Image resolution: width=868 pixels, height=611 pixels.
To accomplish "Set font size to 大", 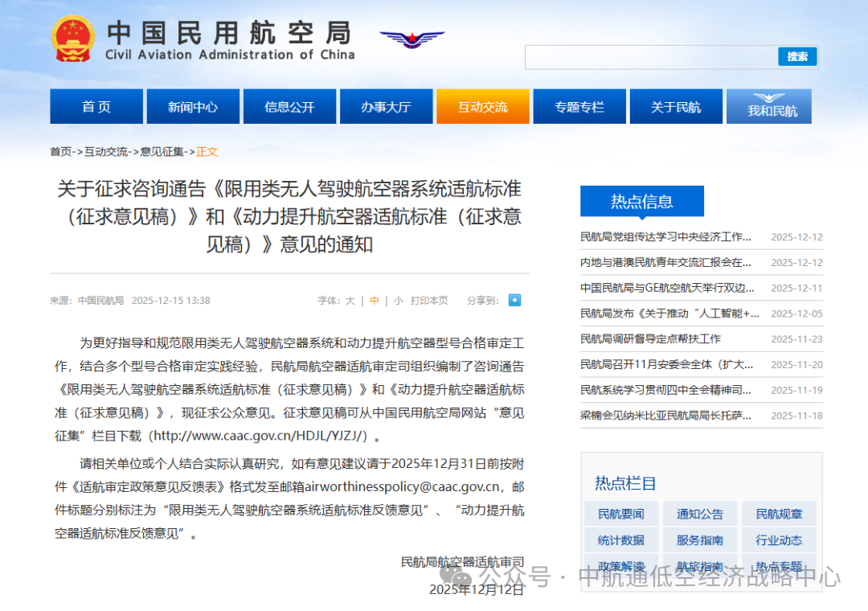I will (350, 301).
